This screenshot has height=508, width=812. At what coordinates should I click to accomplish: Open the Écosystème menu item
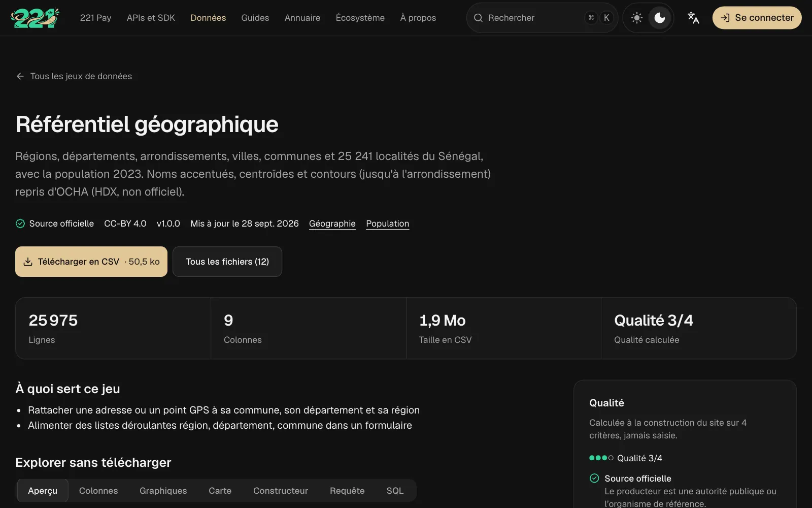pyautogui.click(x=360, y=18)
